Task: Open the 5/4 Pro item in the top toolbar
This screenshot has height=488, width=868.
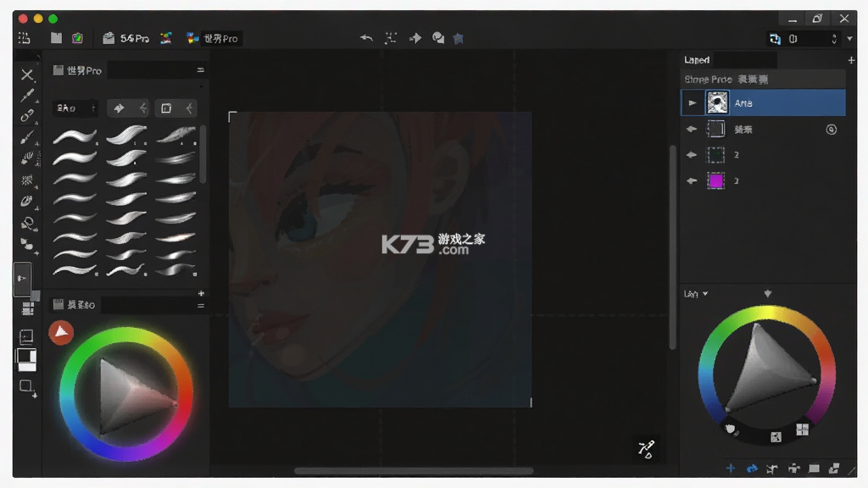Action: click(x=125, y=38)
